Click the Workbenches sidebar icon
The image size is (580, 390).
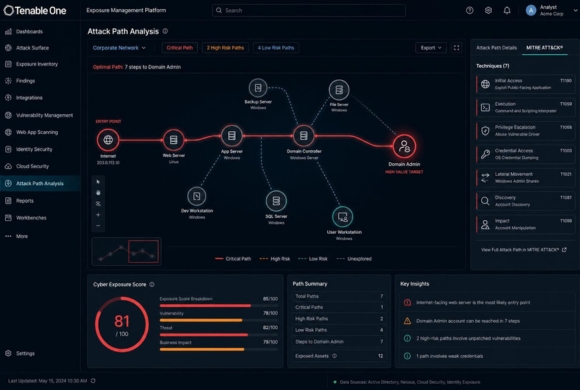point(8,218)
